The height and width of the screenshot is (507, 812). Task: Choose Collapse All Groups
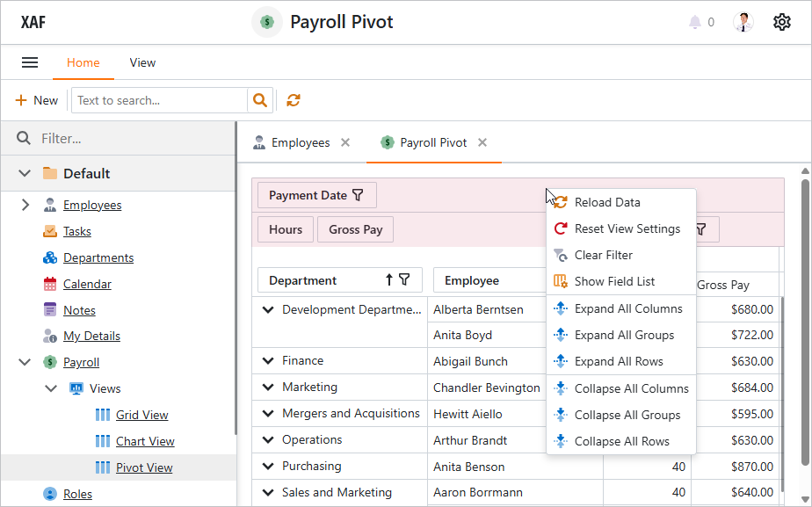621,415
